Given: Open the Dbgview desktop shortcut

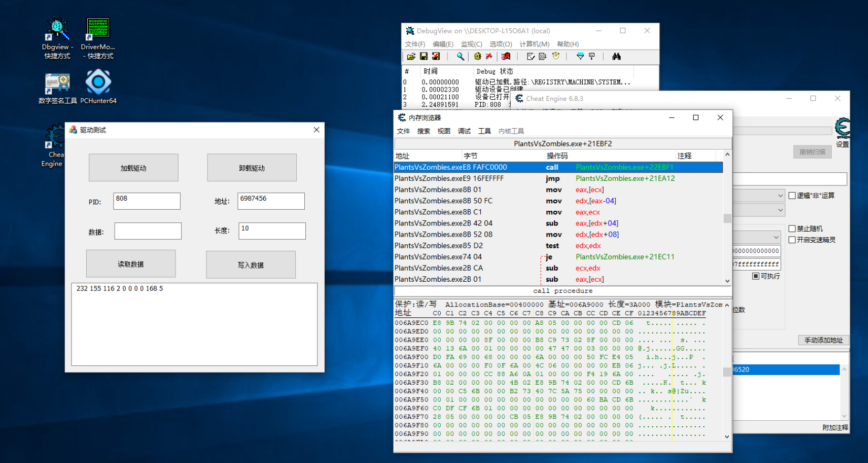Looking at the screenshot, I should click(57, 38).
